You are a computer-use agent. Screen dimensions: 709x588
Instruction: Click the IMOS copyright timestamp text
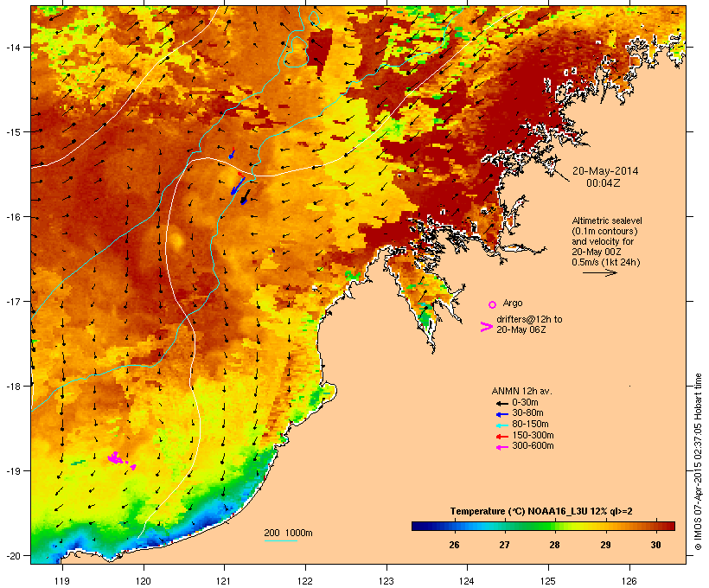699,462
